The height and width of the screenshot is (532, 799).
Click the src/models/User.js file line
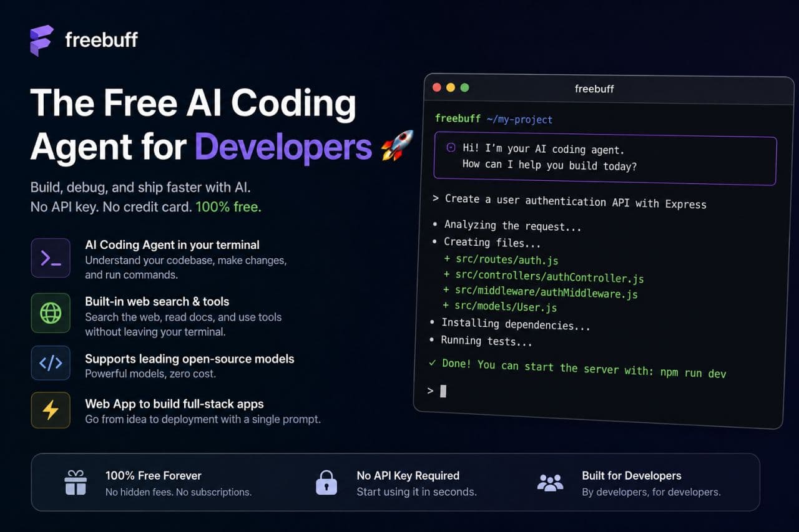(x=499, y=306)
